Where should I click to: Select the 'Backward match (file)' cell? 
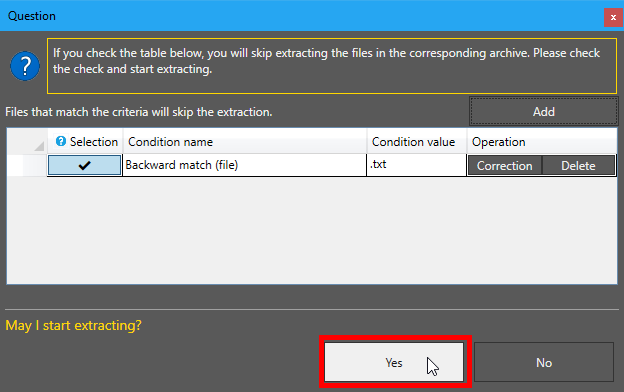pos(245,165)
